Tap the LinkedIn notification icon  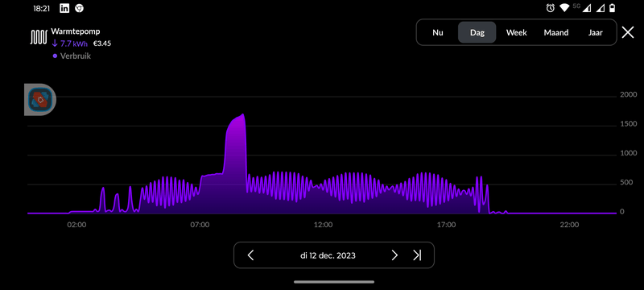(x=64, y=8)
